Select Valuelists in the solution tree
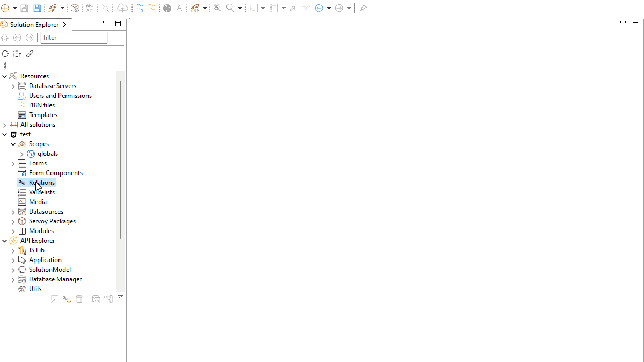This screenshot has width=644, height=362. (41, 192)
